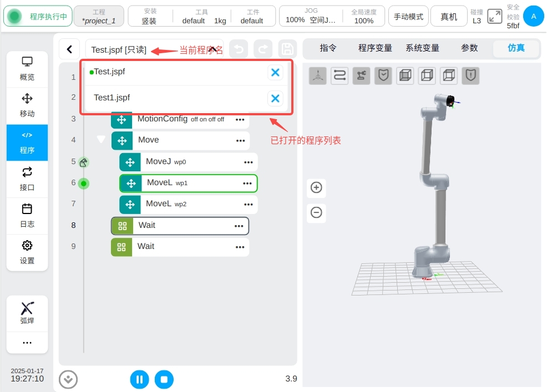
Task: Open the 全局速度 100% speed control
Action: [x=363, y=17]
